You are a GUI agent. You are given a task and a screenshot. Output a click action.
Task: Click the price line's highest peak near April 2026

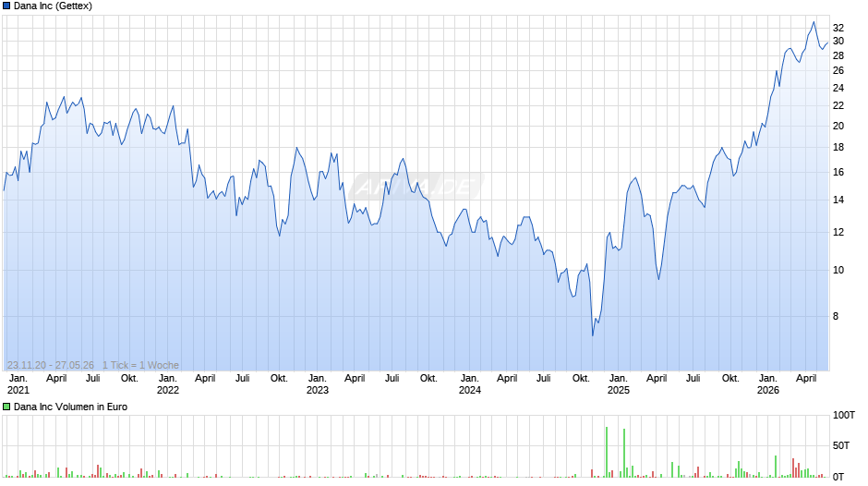pos(814,22)
